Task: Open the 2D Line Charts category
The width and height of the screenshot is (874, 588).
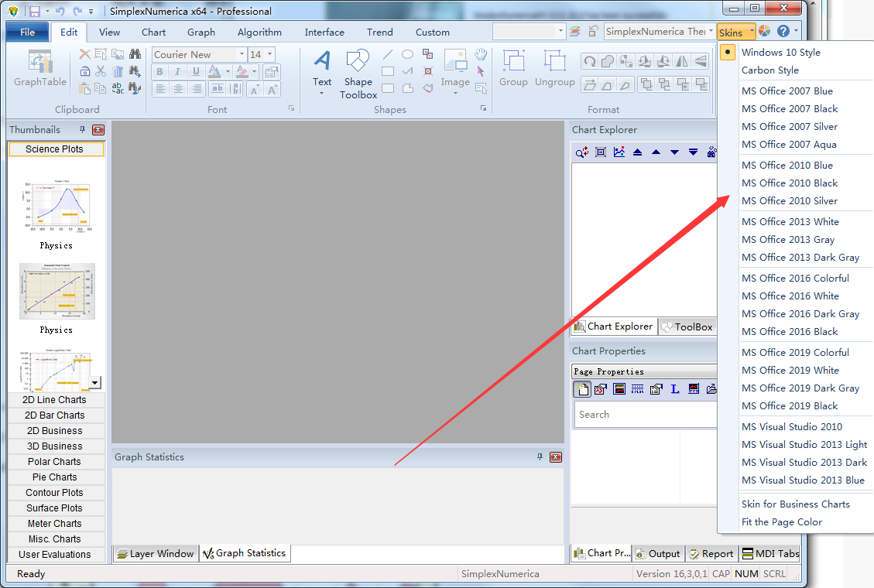Action: (x=55, y=400)
